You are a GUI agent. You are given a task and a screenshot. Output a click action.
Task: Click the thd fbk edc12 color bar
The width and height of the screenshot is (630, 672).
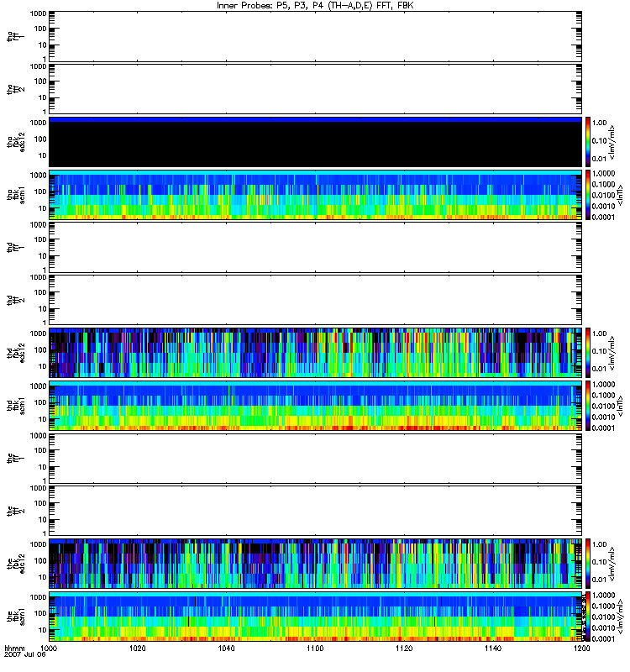tap(588, 353)
